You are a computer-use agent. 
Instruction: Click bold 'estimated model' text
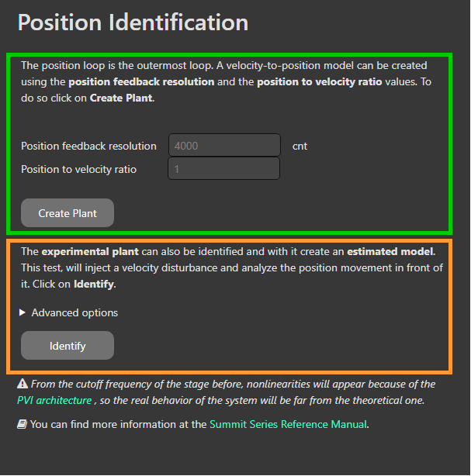[x=390, y=251]
